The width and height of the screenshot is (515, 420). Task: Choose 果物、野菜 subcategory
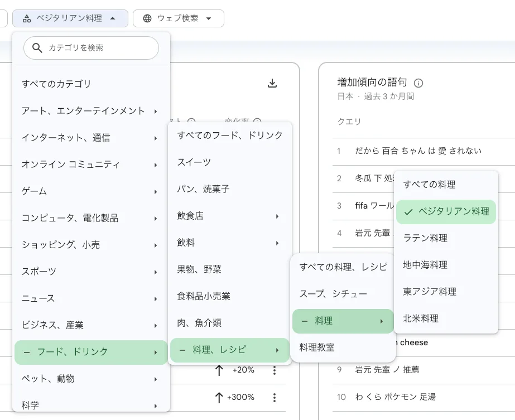(230, 269)
